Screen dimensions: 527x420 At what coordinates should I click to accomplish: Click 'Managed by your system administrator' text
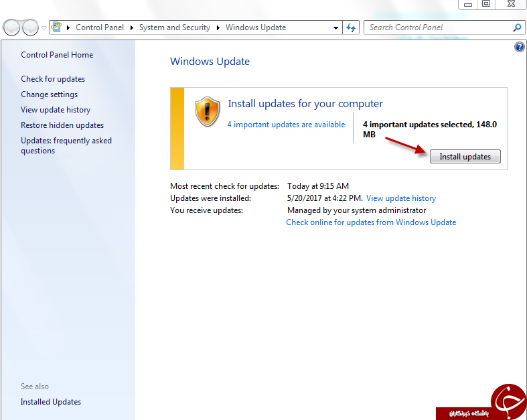coord(356,210)
